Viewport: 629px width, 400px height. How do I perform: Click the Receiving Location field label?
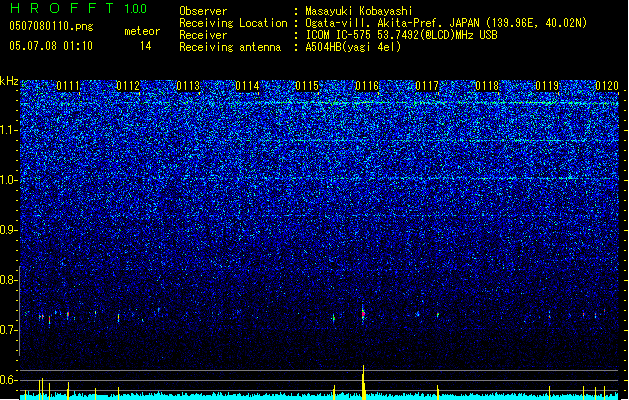pyautogui.click(x=233, y=23)
